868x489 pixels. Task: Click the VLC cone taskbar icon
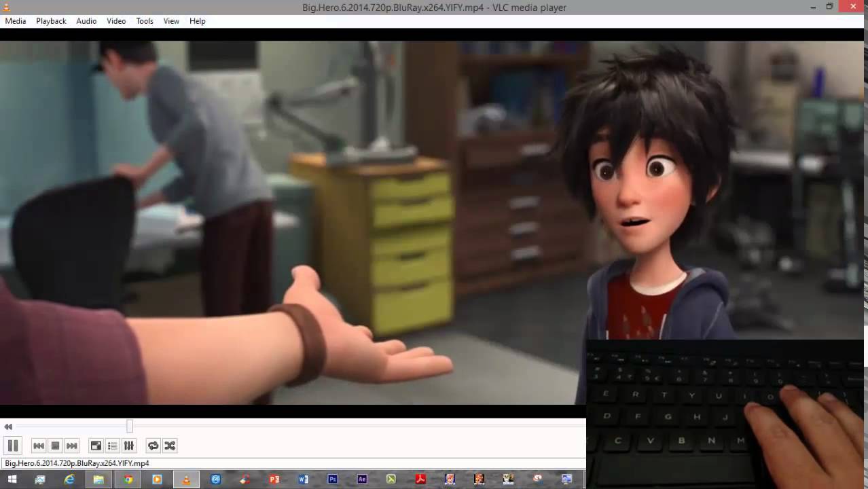pyautogui.click(x=186, y=479)
